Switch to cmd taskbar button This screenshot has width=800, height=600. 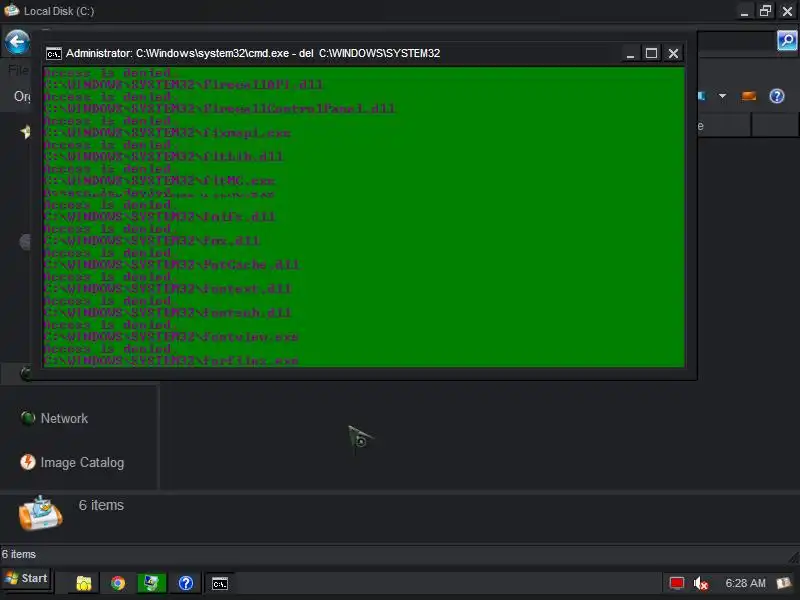220,583
